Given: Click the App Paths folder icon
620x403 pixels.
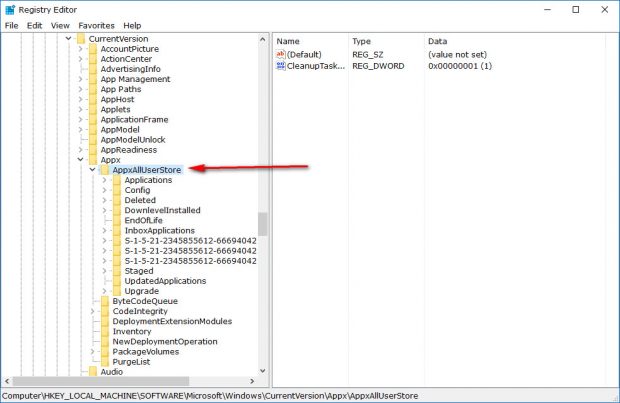Looking at the screenshot, I should click(x=93, y=89).
